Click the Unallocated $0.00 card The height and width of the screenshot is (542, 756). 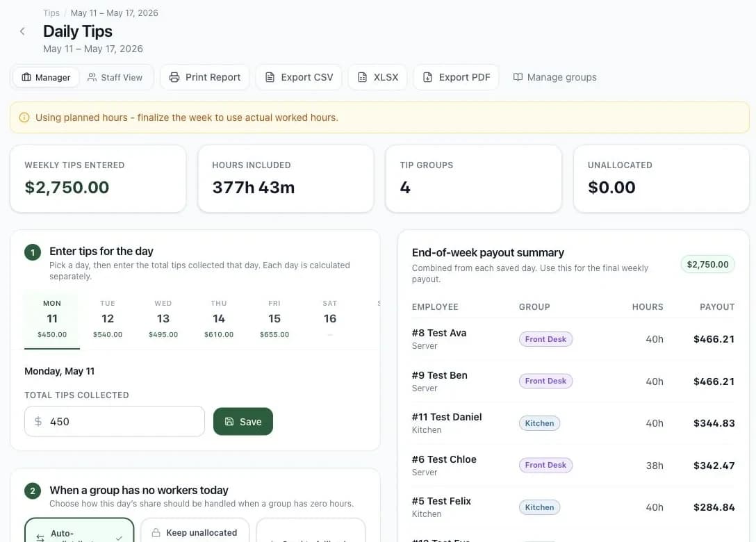click(x=661, y=179)
